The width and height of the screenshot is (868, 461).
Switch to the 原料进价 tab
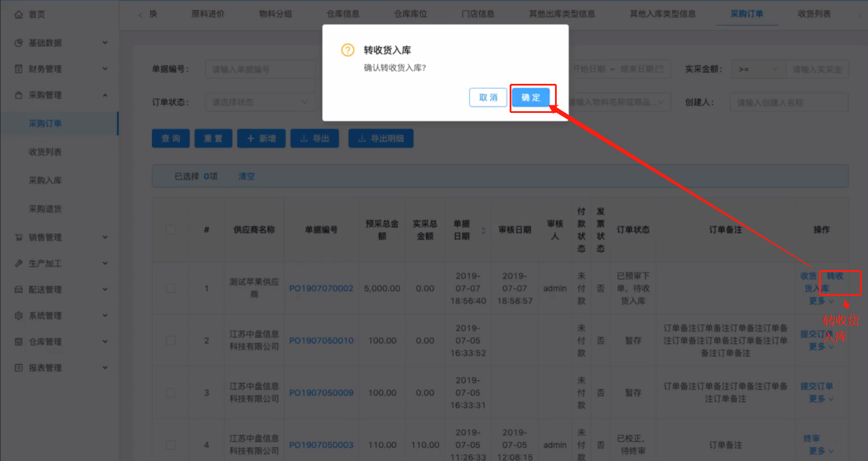pos(208,14)
